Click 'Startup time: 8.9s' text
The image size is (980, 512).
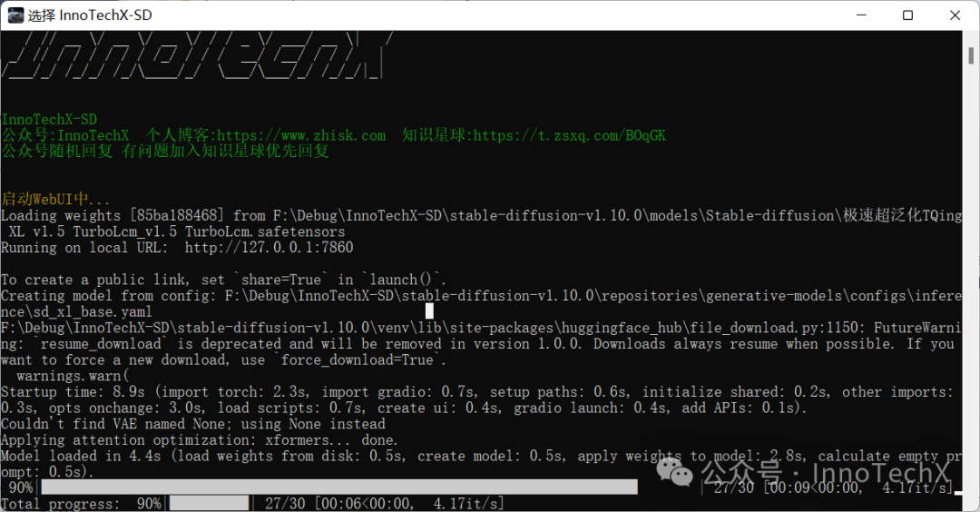[x=73, y=392]
